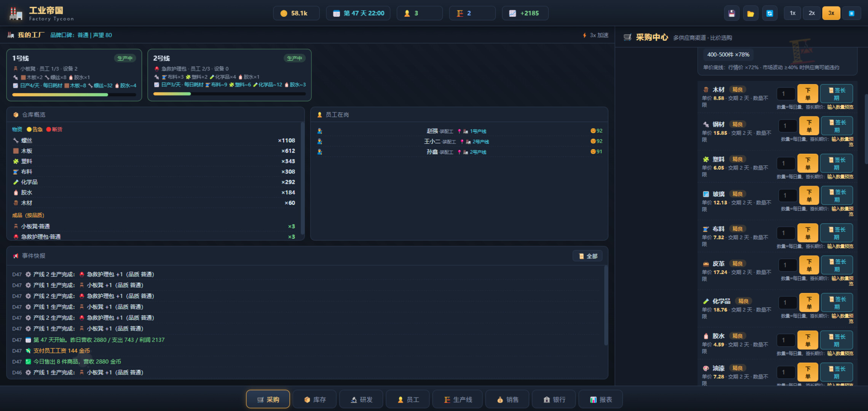The width and height of the screenshot is (868, 411).
Task: Open the 销售 sales tab
Action: 507,399
